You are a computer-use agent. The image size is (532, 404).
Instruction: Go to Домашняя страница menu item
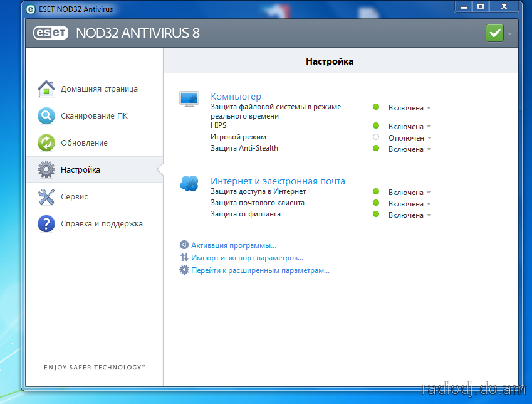point(95,88)
